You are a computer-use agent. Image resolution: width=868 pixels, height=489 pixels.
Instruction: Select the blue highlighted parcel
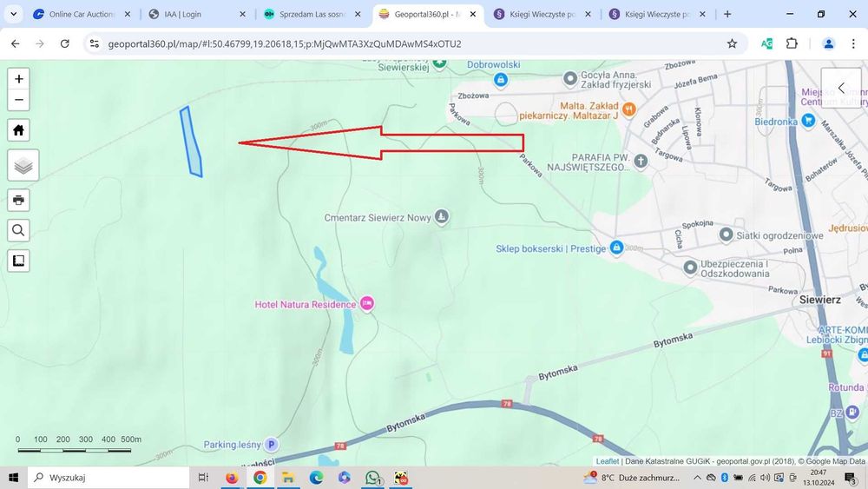click(192, 143)
